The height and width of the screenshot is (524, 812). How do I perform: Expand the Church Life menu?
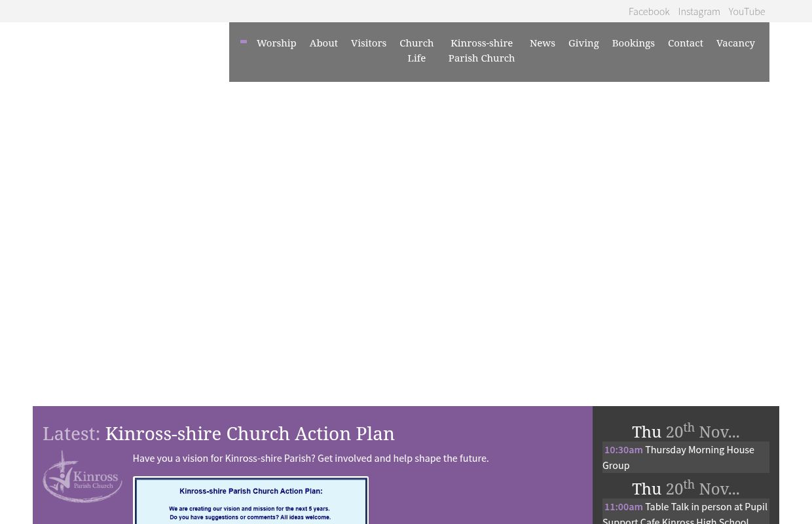(416, 50)
